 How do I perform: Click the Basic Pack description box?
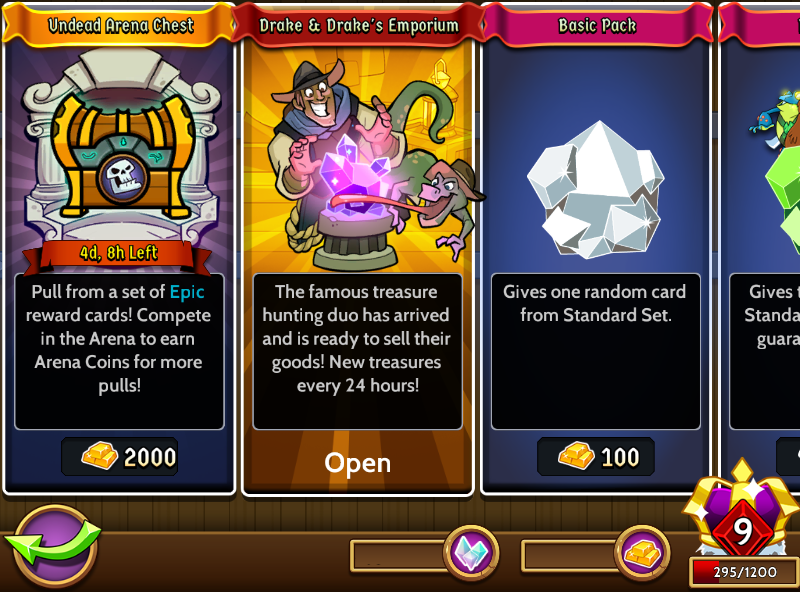pyautogui.click(x=595, y=352)
